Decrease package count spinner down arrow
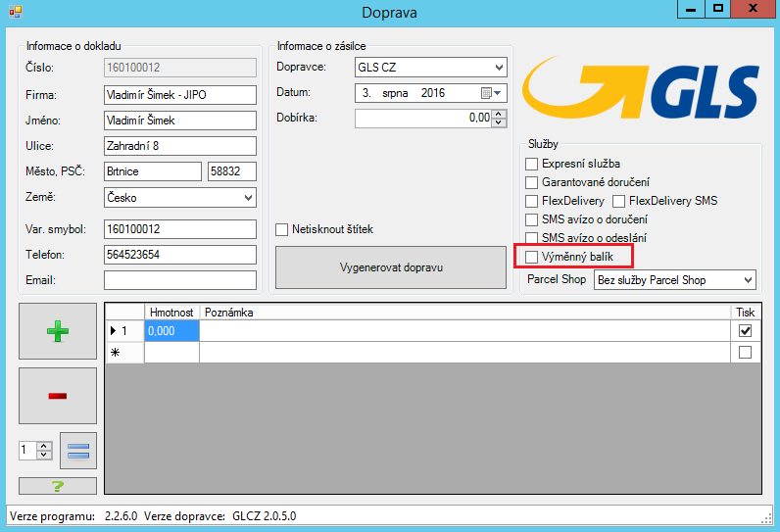The height and width of the screenshot is (532, 780). [44, 455]
